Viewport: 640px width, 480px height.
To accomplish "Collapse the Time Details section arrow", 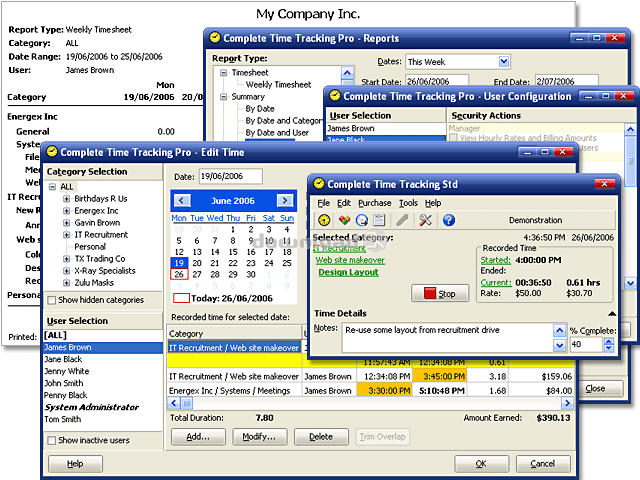I will (x=613, y=313).
